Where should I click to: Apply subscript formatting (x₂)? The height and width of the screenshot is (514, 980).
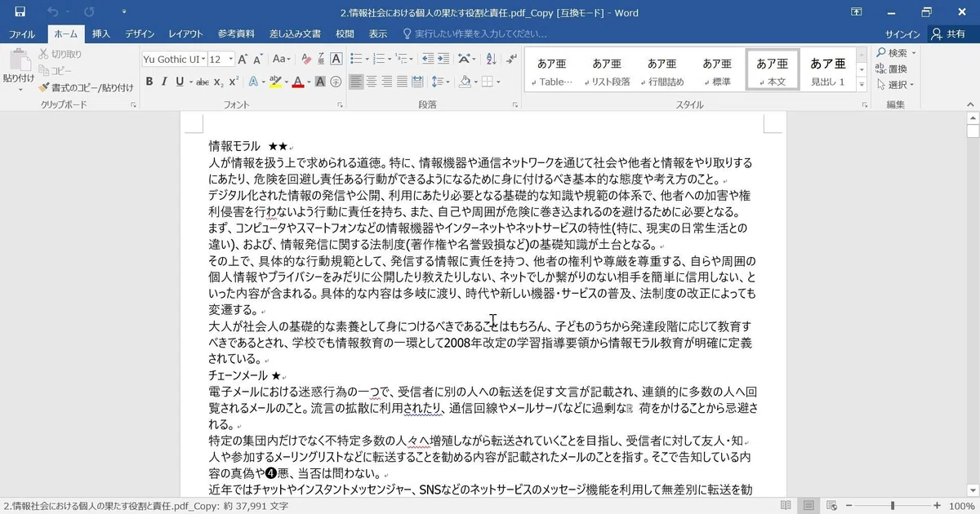point(218,82)
